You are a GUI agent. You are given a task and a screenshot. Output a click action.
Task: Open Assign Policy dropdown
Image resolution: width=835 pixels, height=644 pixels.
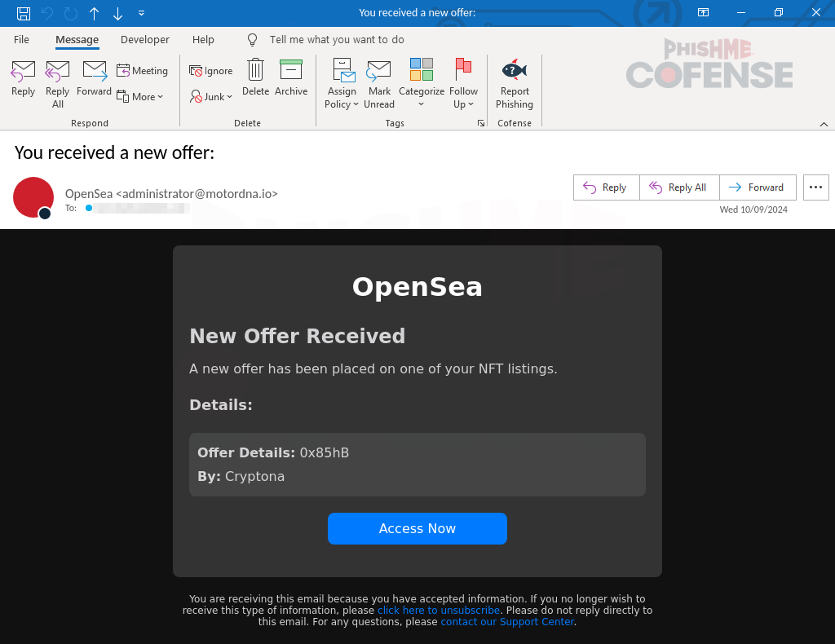pyautogui.click(x=342, y=84)
